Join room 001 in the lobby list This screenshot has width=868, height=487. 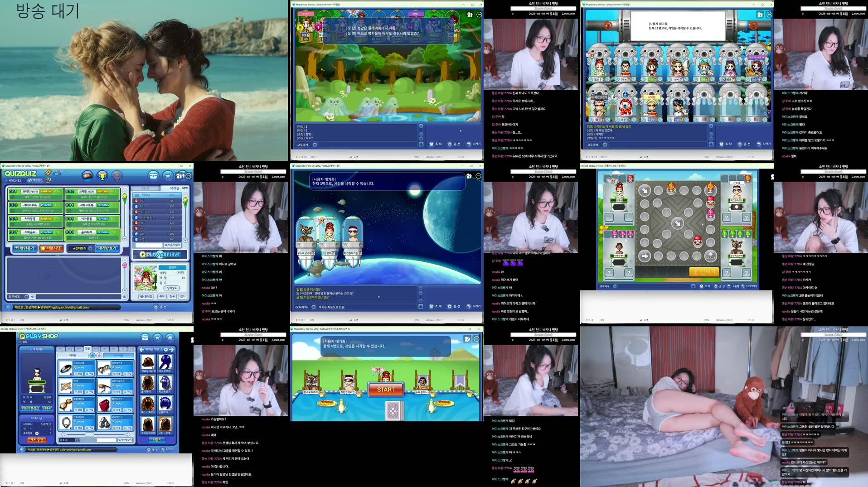click(35, 194)
